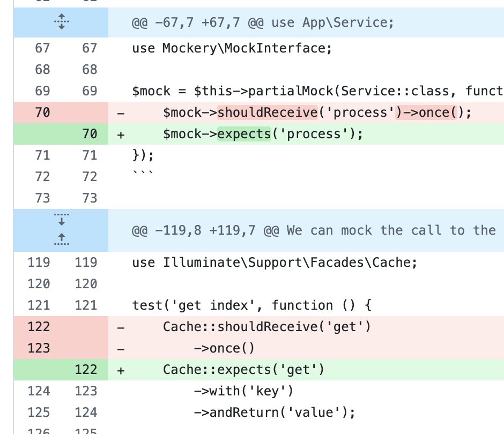Click new line number 119

[x=86, y=263]
